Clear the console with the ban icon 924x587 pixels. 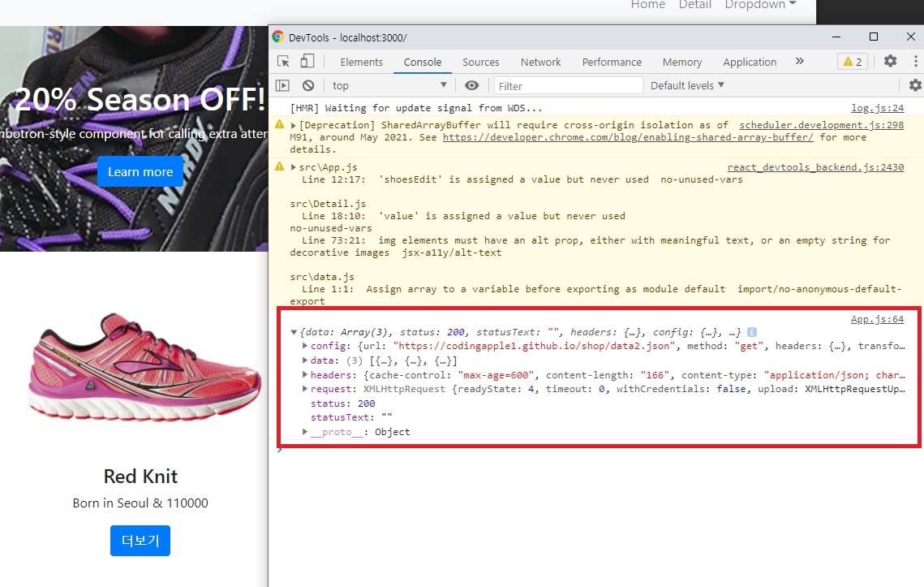coord(308,85)
